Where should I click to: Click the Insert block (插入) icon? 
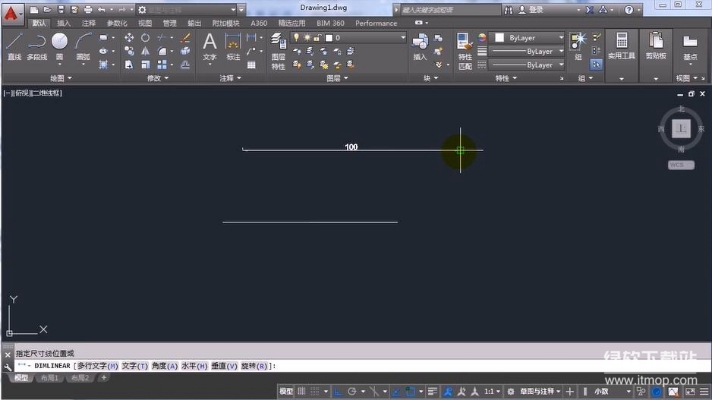coord(420,46)
